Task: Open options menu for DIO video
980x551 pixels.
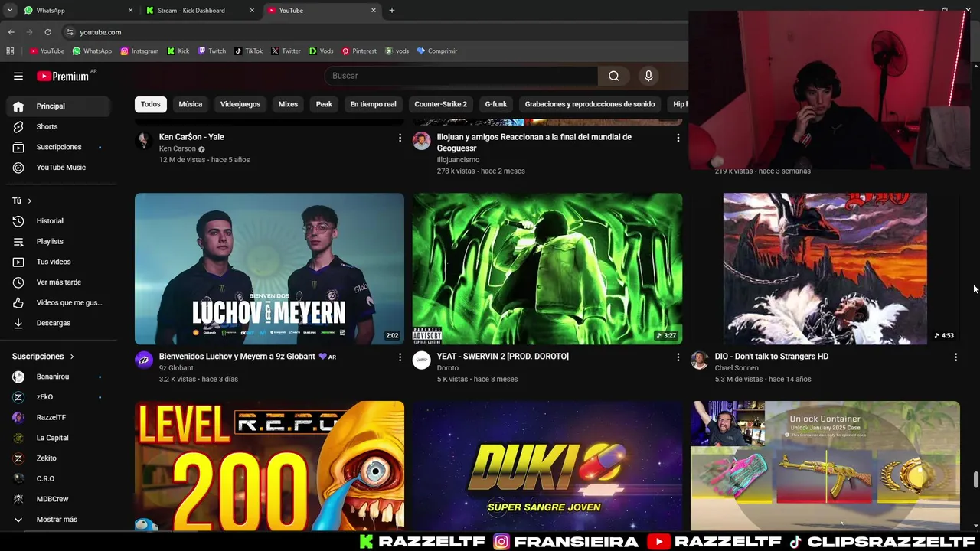Action: click(955, 357)
